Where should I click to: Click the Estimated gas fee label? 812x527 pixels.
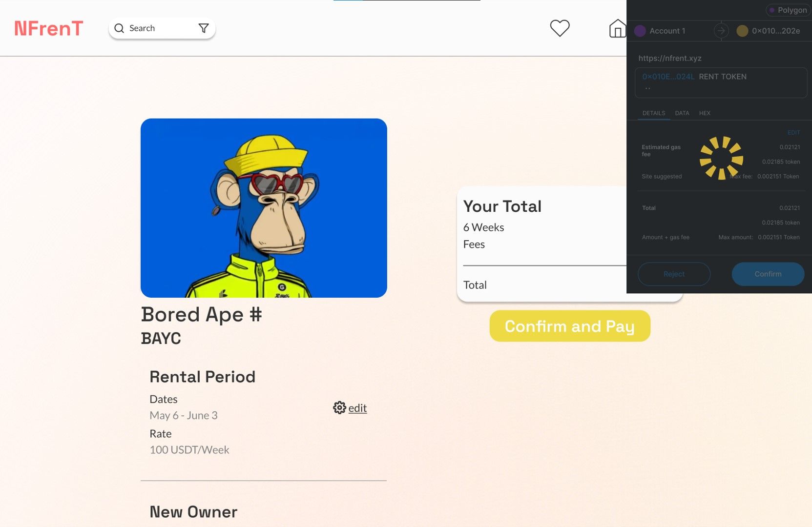(x=661, y=151)
